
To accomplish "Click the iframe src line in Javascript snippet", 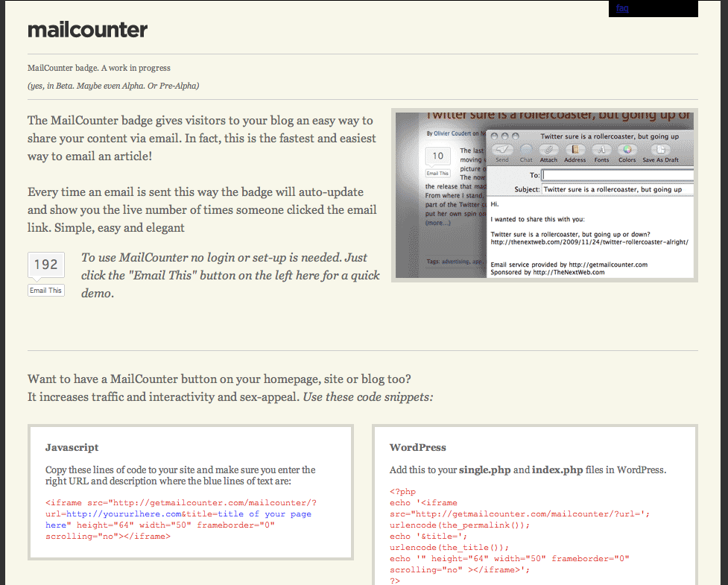I will [181, 503].
